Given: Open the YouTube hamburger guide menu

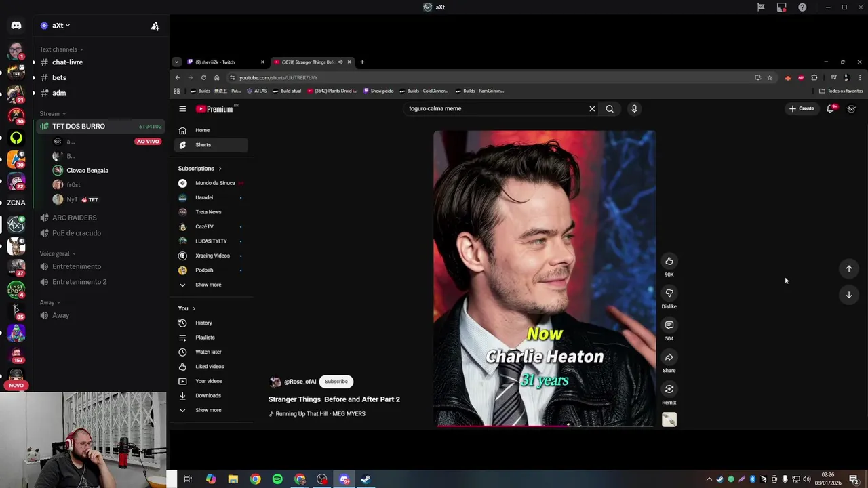Looking at the screenshot, I should coord(182,108).
